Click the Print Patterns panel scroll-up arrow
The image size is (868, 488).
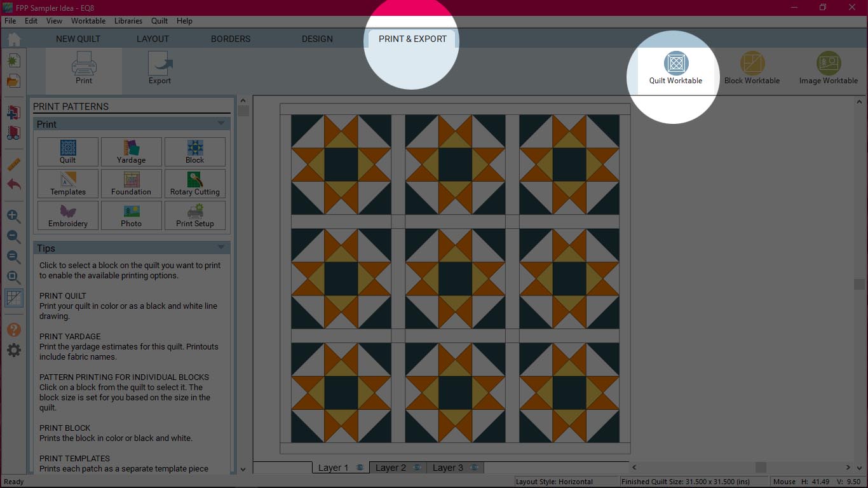[x=243, y=100]
